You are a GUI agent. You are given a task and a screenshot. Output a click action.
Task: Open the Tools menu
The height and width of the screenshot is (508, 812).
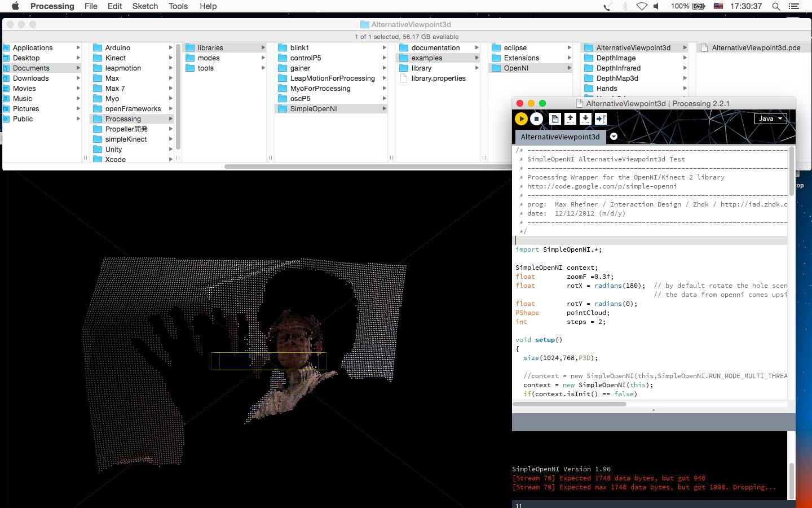178,6
